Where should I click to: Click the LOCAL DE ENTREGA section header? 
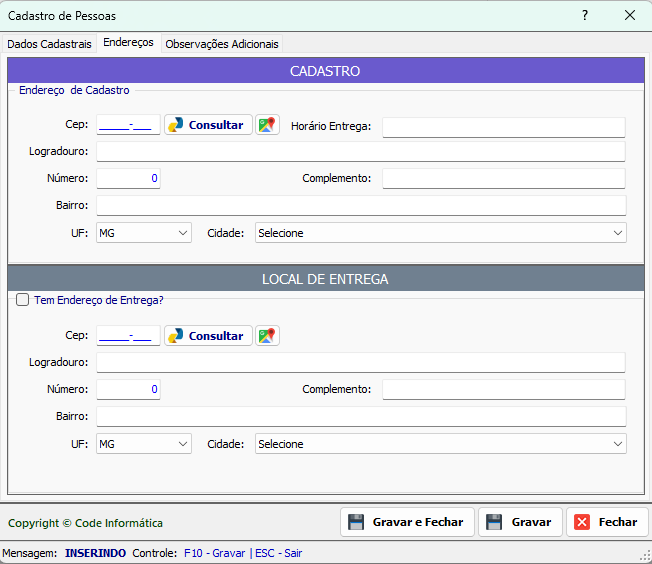pos(326,279)
